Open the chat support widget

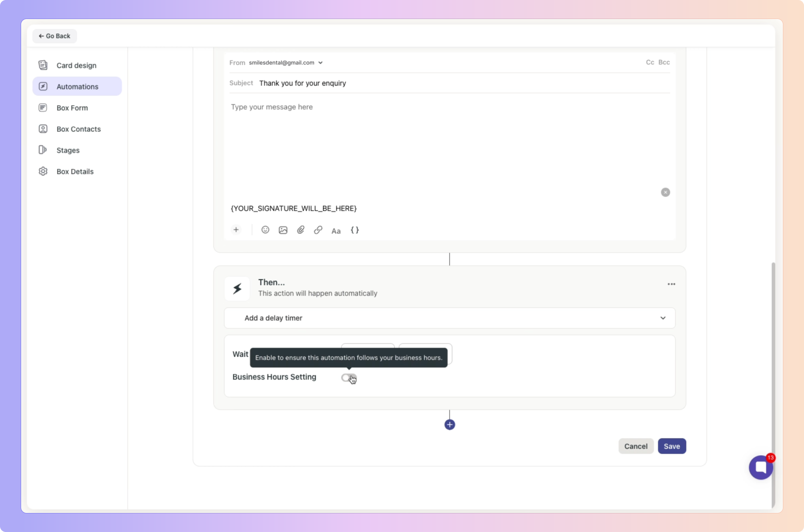[x=761, y=467]
